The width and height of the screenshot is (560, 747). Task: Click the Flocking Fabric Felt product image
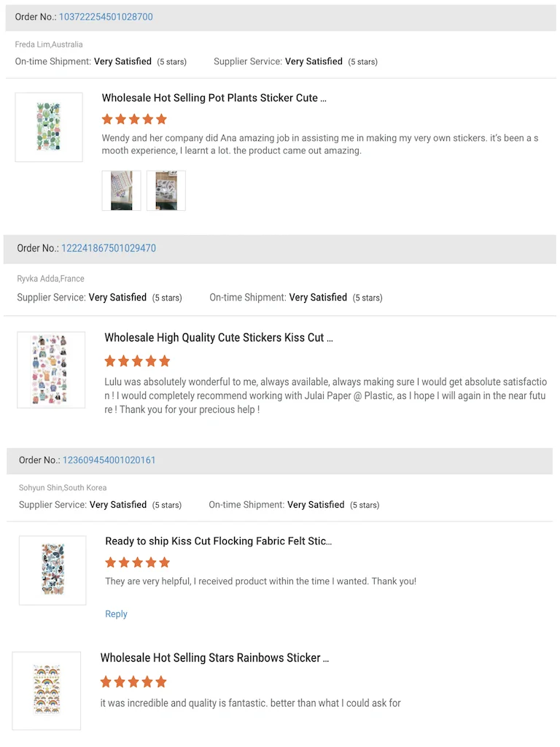(x=52, y=570)
